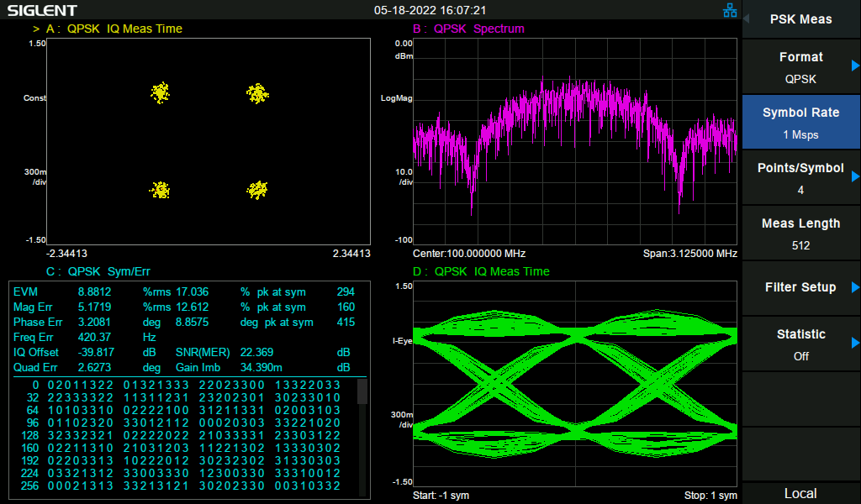Expand the Filter Setup submenu arrow

pyautogui.click(x=855, y=286)
